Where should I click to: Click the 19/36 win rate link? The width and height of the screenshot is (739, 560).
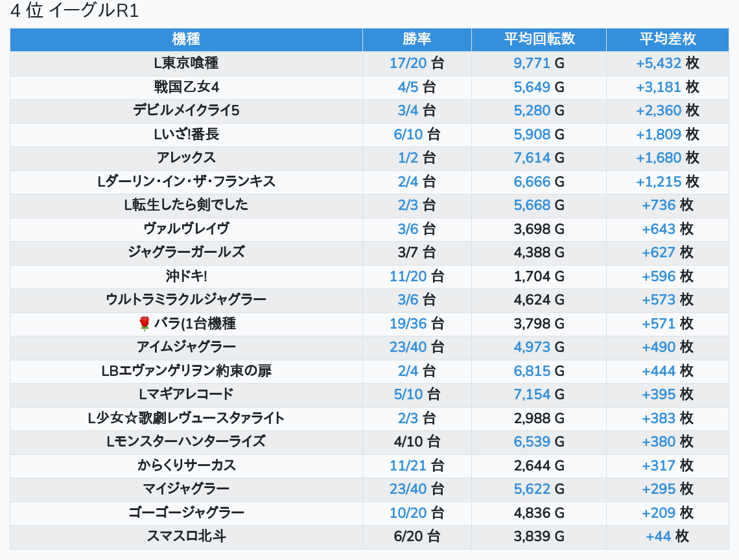click(408, 323)
